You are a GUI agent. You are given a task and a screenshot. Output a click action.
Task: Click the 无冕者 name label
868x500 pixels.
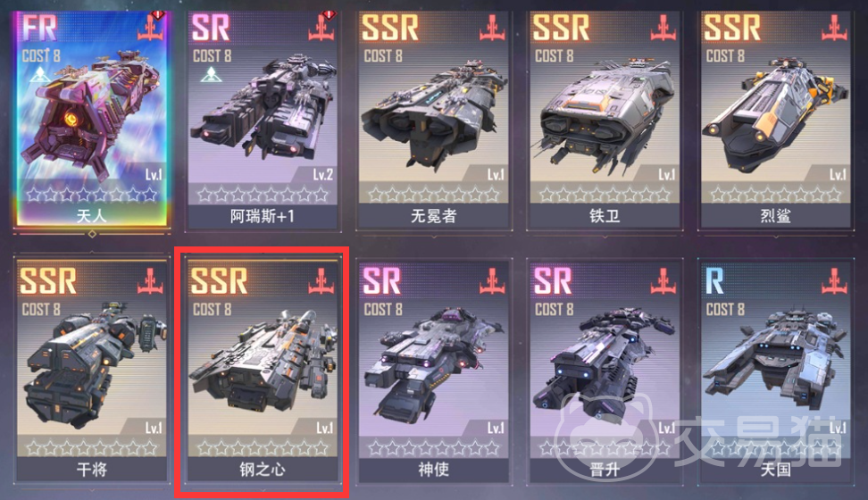433,216
